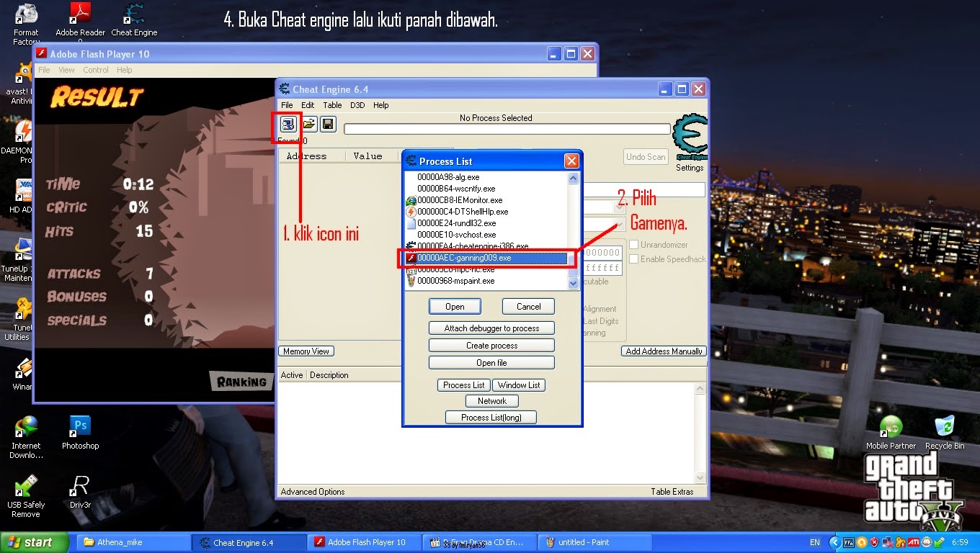This screenshot has height=553, width=980.
Task: Open Flash Player's File menu
Action: coord(44,70)
